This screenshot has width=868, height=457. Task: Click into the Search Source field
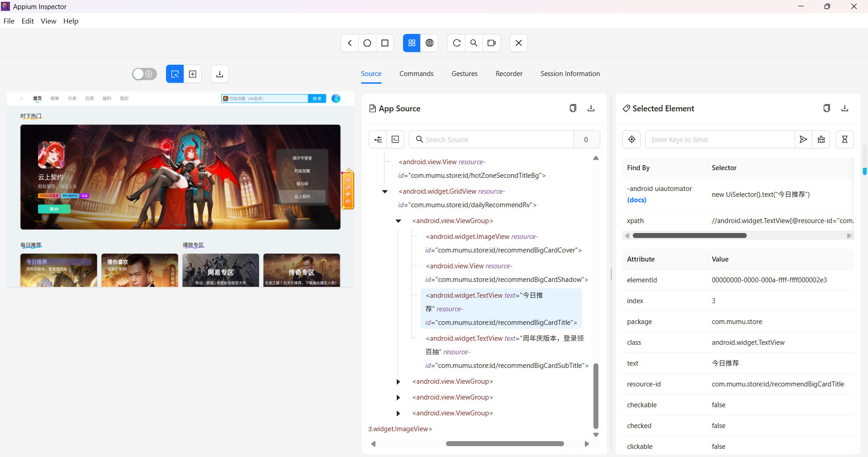492,139
